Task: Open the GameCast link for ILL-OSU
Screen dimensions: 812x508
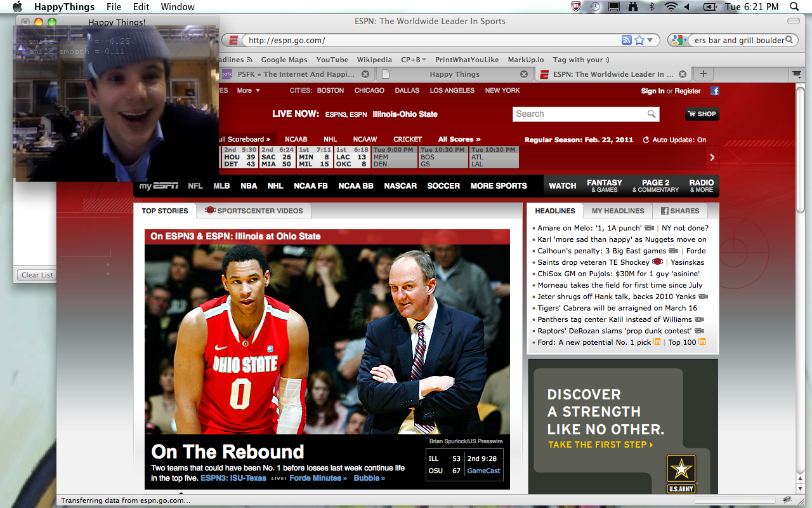Action: [x=483, y=471]
